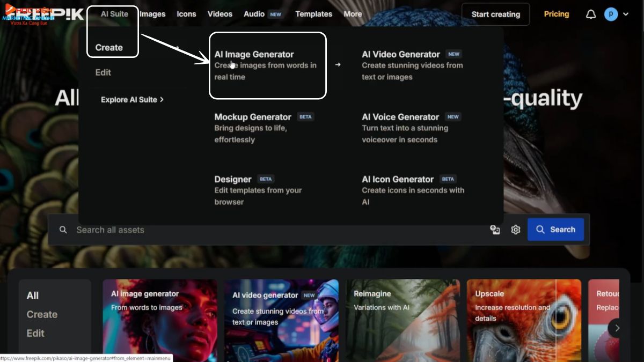
Task: Select Edit in AI Suite submenu
Action: pos(103,72)
